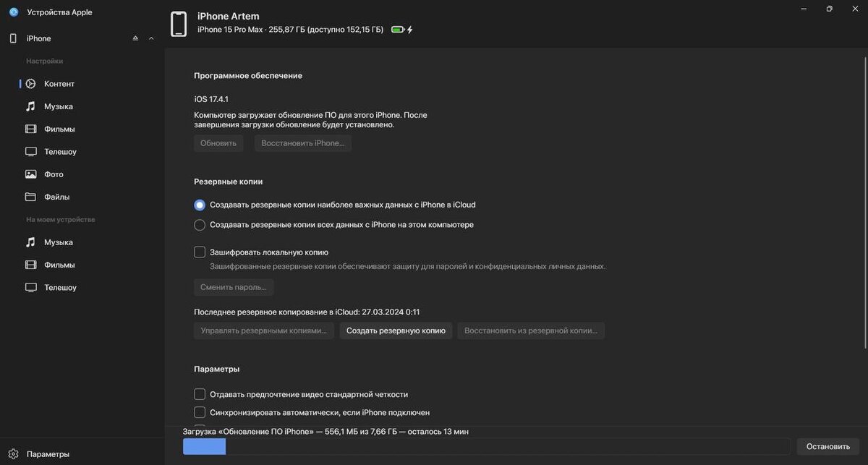Open Телешоу sync settings label under Настройки
This screenshot has width=868, height=465.
[60, 152]
